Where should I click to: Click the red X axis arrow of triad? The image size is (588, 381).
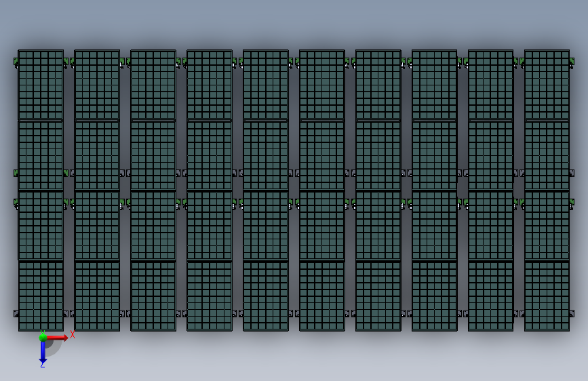tap(57, 338)
